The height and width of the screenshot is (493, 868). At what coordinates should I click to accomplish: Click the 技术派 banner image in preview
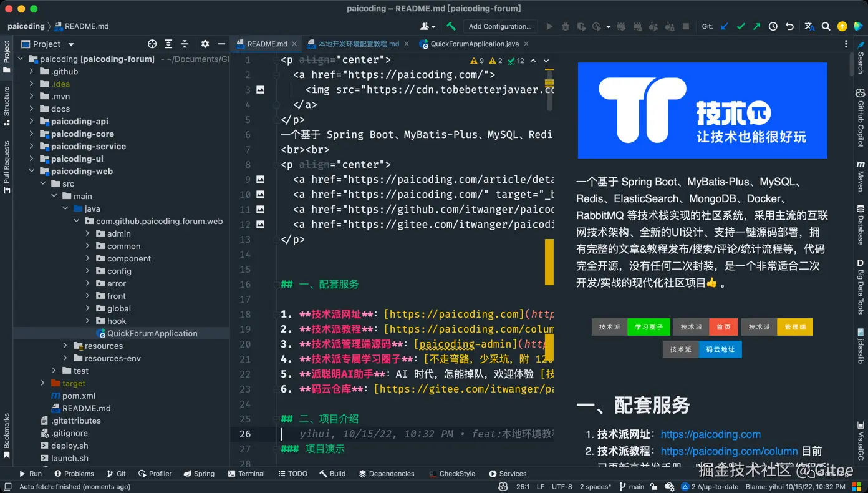[x=702, y=110]
